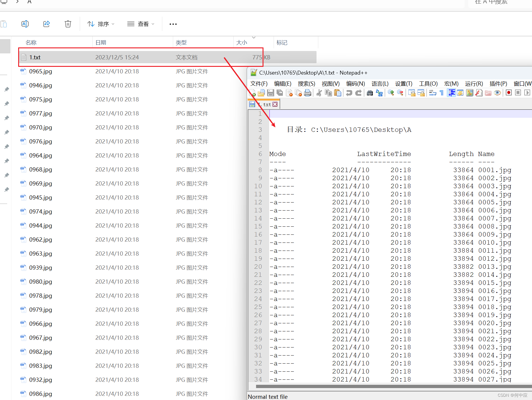
Task: Close the 1.txt tab with its X
Action: pyautogui.click(x=275, y=104)
